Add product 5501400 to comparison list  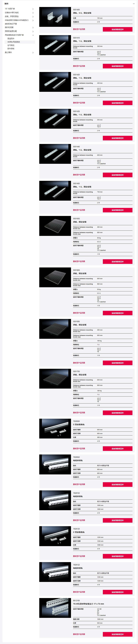pyautogui.click(x=118, y=29)
